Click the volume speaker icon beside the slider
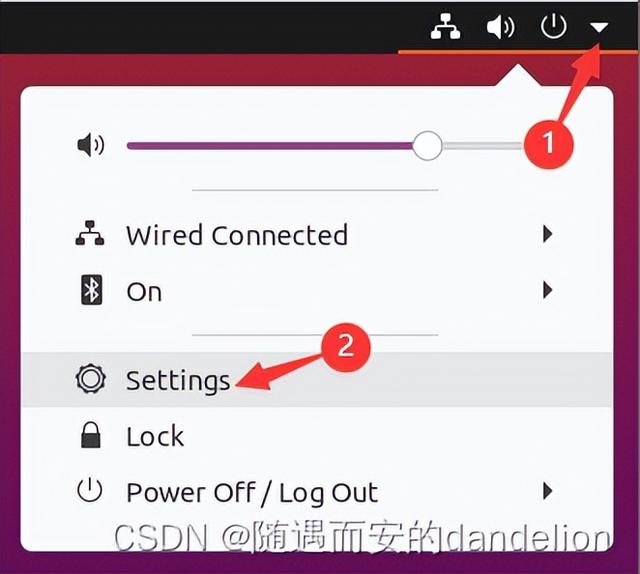This screenshot has height=574, width=640. [x=91, y=145]
